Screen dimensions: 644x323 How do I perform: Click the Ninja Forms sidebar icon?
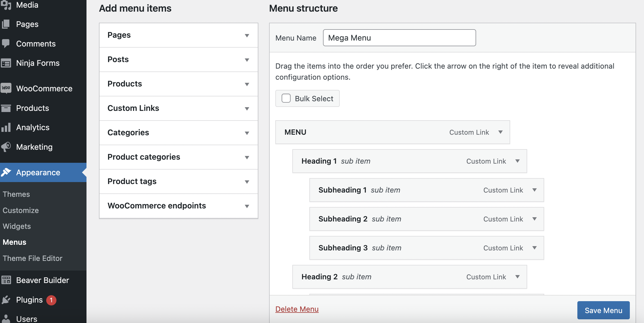point(6,63)
